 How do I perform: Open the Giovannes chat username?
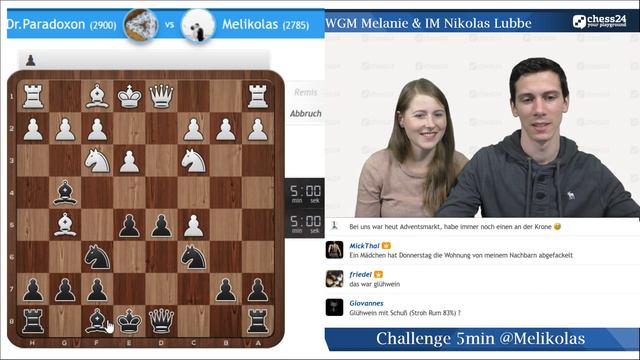click(366, 303)
